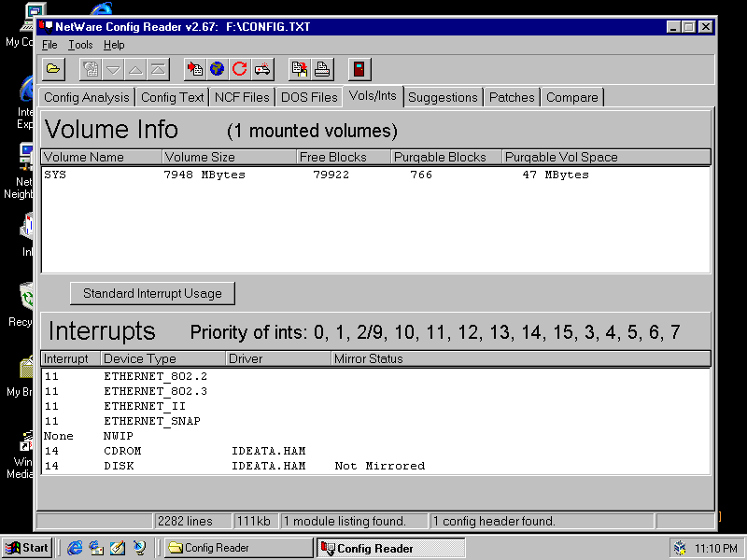Screen dimensions: 747x560
Task: Click the 766 purgable blocks value
Action: click(x=421, y=175)
